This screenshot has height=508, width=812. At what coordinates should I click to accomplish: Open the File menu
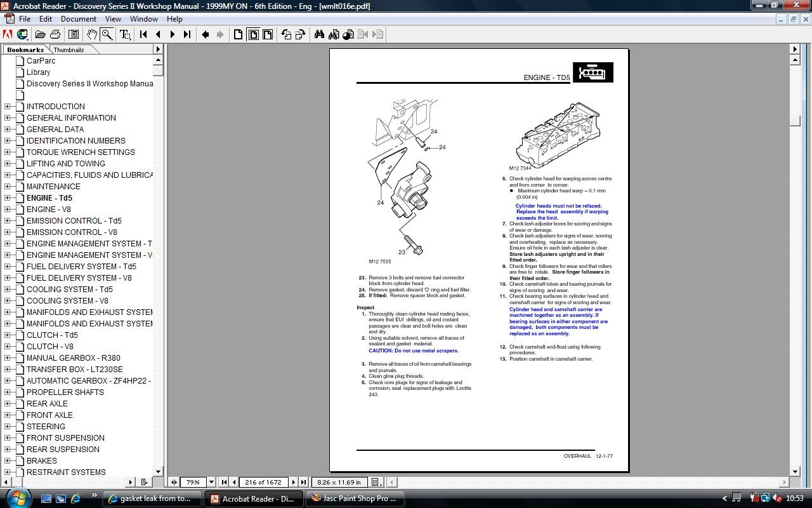25,19
